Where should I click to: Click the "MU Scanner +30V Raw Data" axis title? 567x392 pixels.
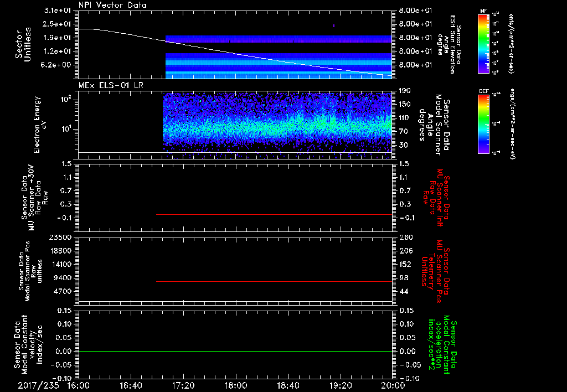[x=34, y=198]
